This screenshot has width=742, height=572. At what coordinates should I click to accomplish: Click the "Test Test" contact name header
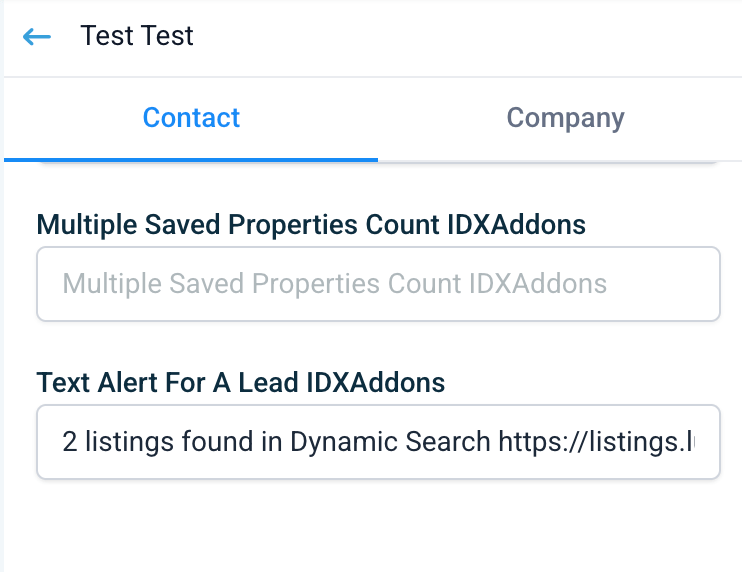(137, 36)
